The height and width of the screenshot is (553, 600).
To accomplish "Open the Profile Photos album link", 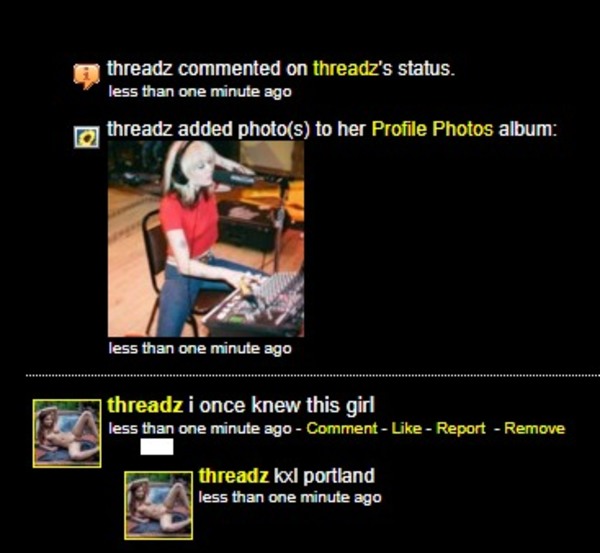I will click(x=432, y=129).
